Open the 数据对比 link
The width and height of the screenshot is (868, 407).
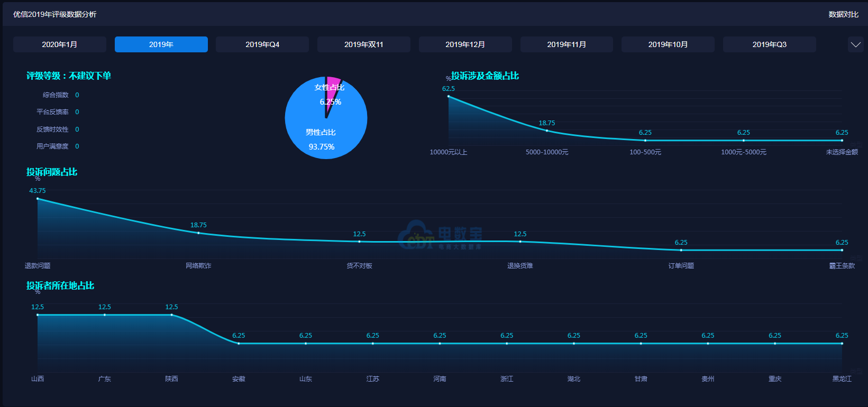(844, 14)
